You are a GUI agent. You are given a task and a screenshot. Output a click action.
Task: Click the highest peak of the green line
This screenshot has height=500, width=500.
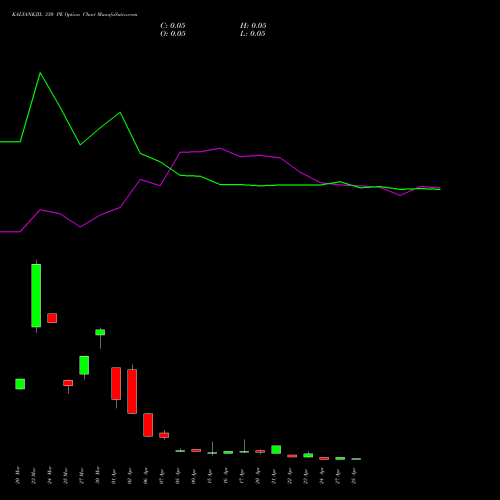coord(40,73)
